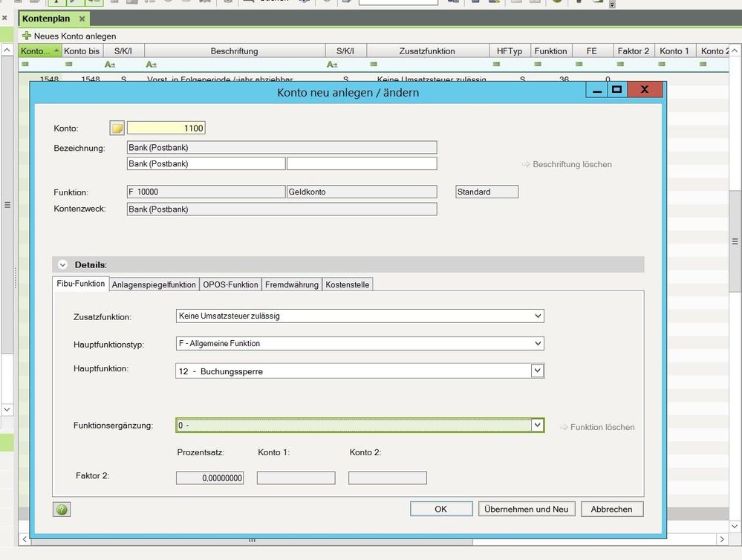Open the Zusatzfunktion dropdown
742x560 pixels.
tap(538, 316)
